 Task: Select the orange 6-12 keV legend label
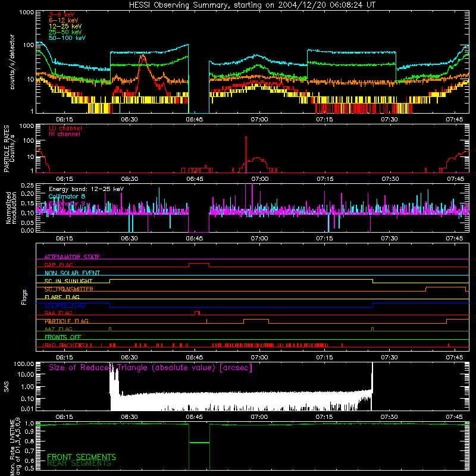(x=64, y=20)
